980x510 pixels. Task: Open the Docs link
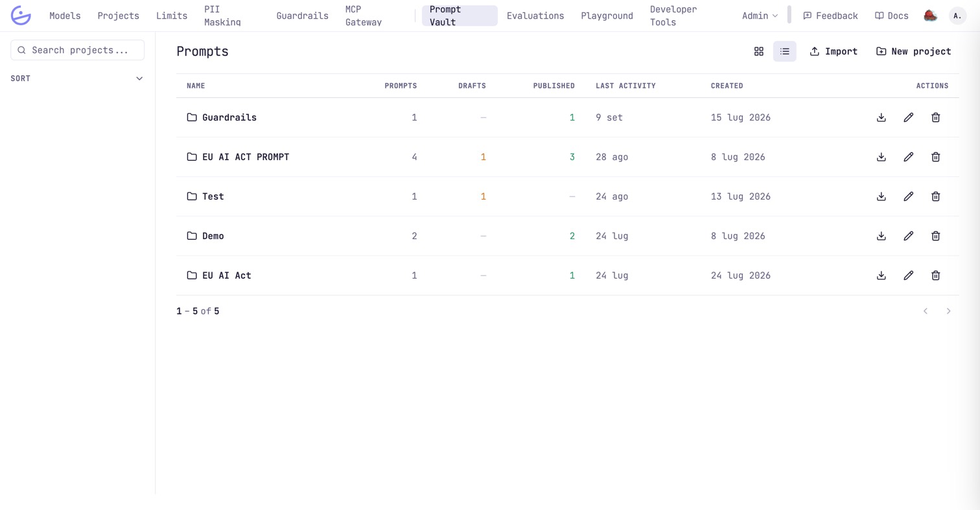pyautogui.click(x=891, y=16)
